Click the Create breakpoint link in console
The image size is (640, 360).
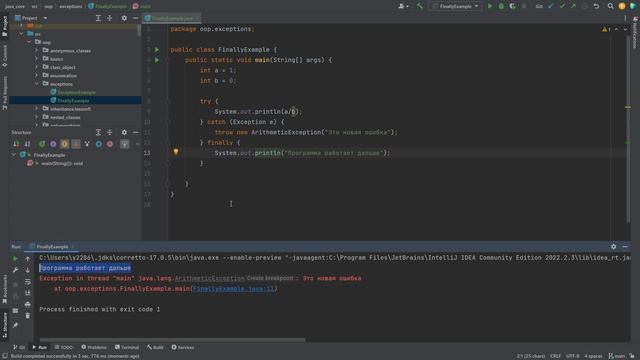pos(270,278)
